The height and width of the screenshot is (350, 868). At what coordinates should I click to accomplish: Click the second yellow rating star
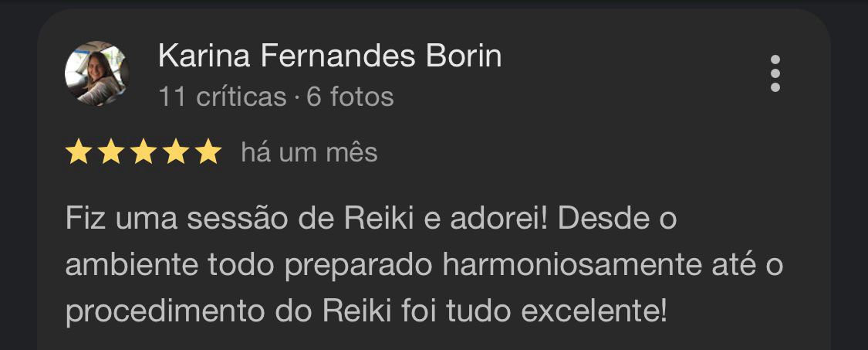pos(111,152)
